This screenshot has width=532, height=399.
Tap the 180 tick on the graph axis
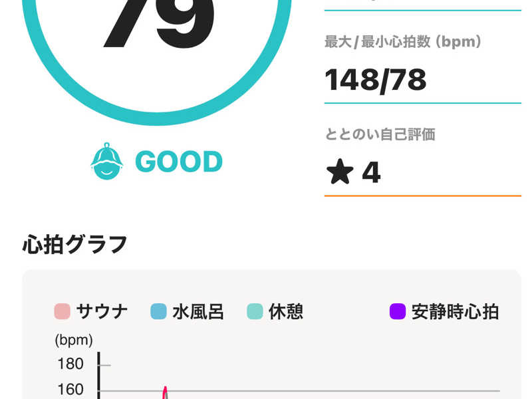(70, 364)
